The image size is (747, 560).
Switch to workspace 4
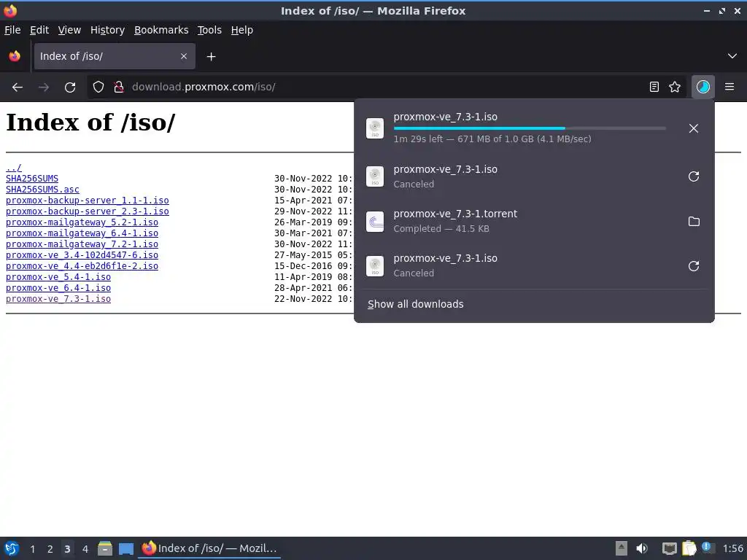(x=85, y=549)
